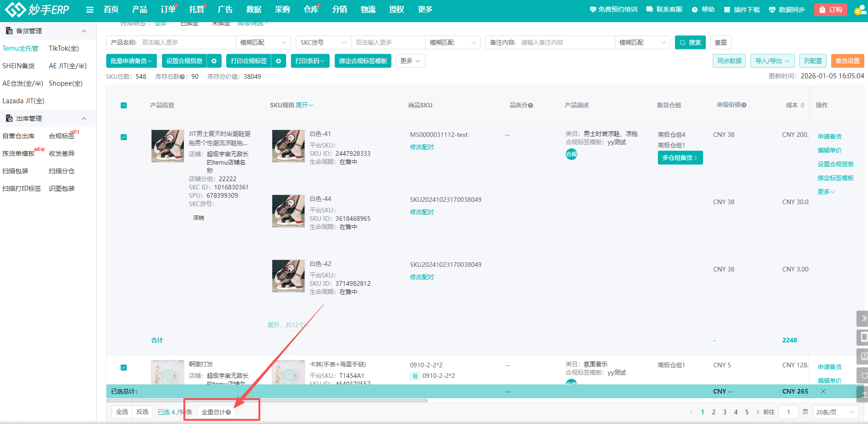The height and width of the screenshot is (424, 868).
Task: Click the 全量总计 help icon
Action: coord(229,412)
